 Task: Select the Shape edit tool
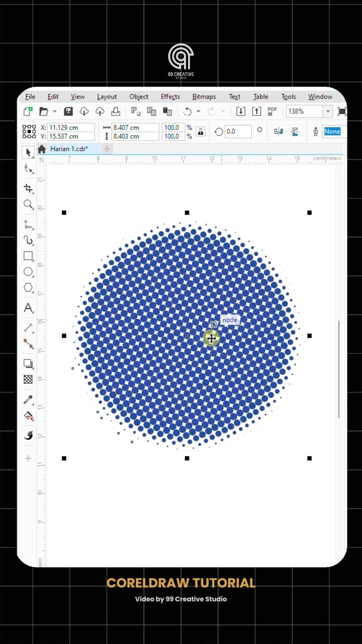(x=28, y=169)
